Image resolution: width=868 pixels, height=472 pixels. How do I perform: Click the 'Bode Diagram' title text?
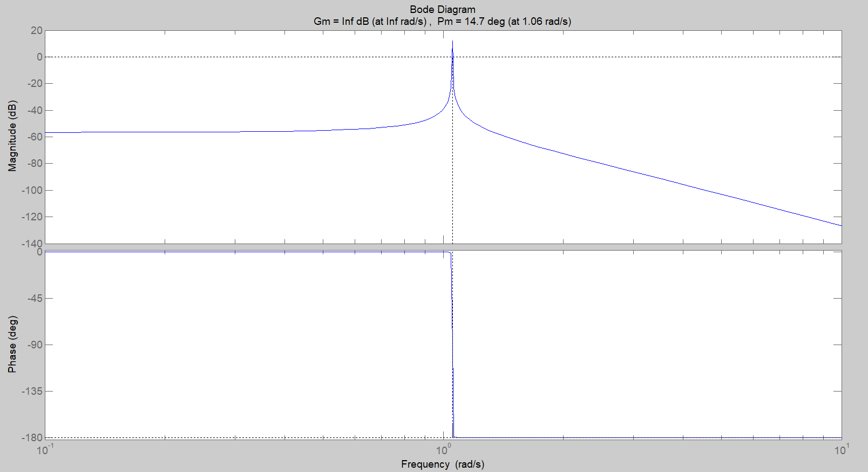point(443,9)
